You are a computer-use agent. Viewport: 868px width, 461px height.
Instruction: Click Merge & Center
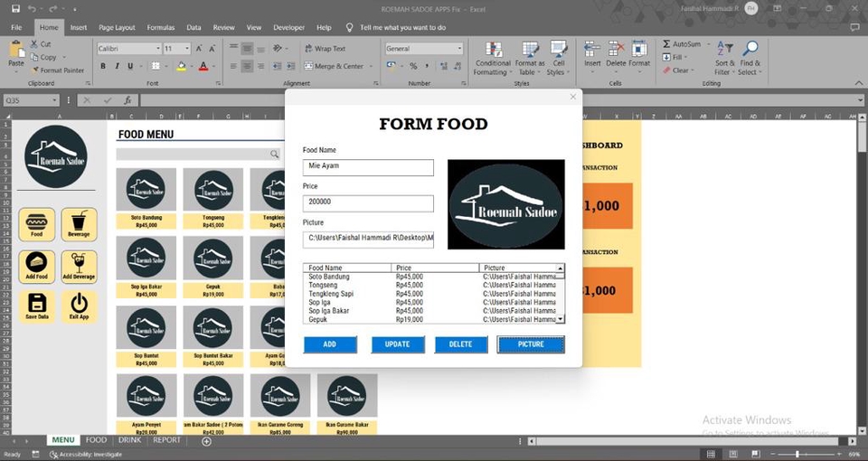pyautogui.click(x=334, y=66)
